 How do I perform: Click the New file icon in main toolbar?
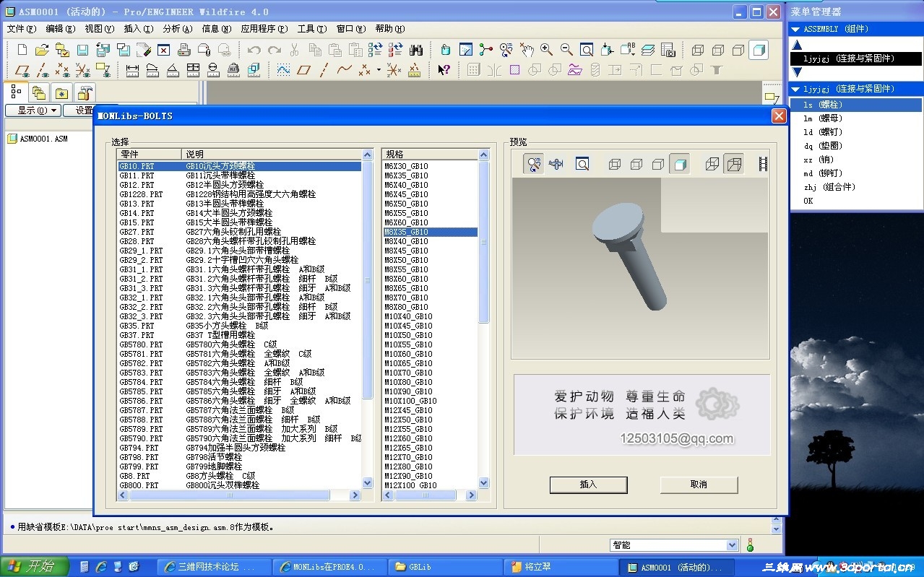coord(22,50)
